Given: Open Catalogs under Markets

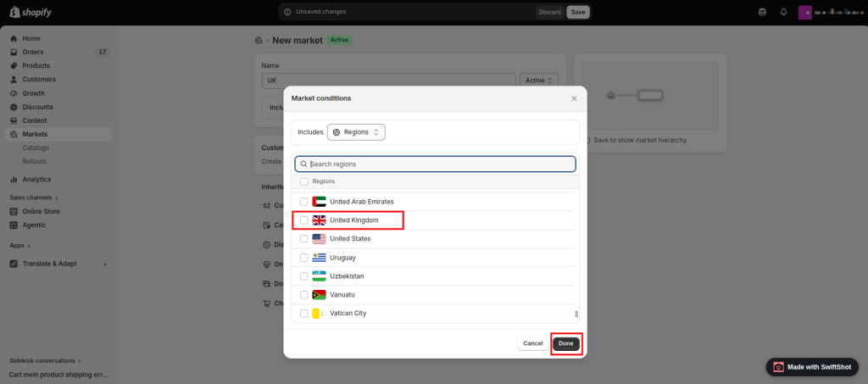Looking at the screenshot, I should tap(36, 147).
